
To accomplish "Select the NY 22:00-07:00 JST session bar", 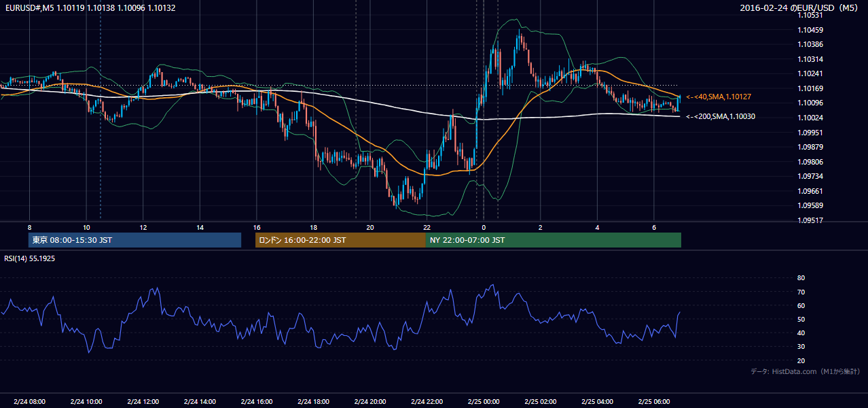I will [554, 240].
